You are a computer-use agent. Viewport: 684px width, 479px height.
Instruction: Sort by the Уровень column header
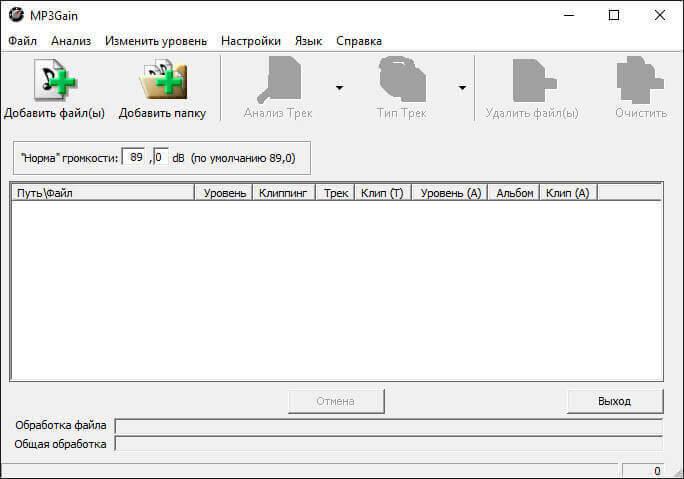223,193
